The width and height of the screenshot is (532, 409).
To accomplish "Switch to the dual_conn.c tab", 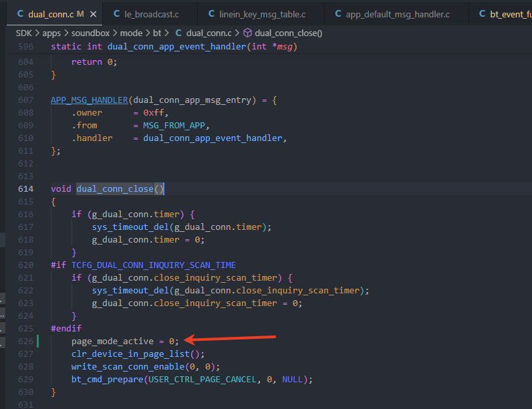I will (54, 14).
